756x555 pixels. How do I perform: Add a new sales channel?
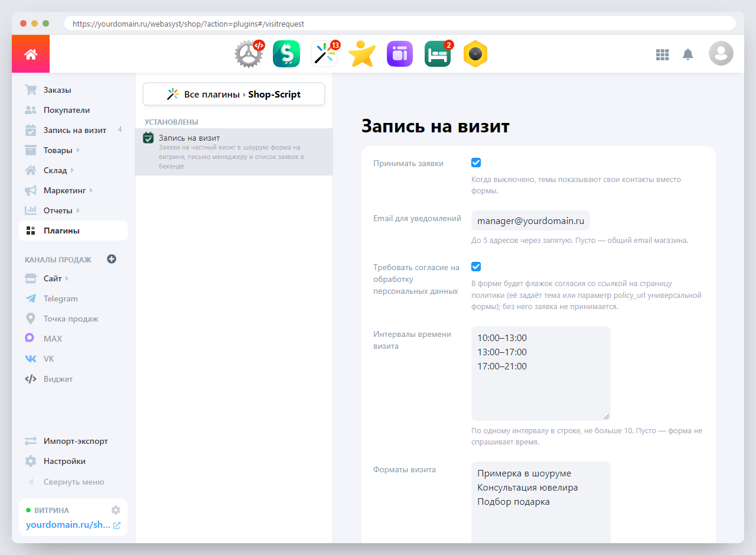click(112, 259)
